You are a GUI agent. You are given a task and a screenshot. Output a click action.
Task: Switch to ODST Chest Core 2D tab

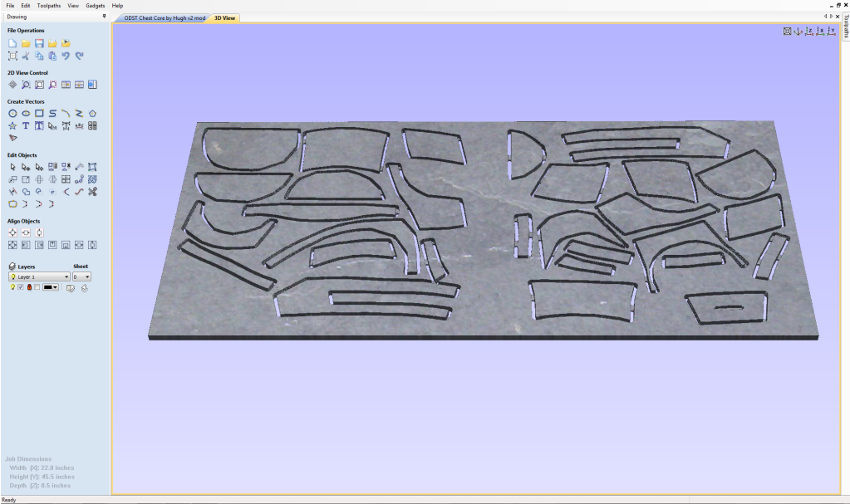coord(165,18)
